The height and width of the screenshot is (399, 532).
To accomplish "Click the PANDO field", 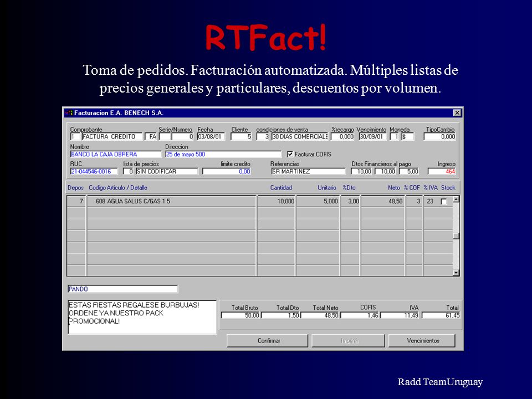I will coord(123,289).
